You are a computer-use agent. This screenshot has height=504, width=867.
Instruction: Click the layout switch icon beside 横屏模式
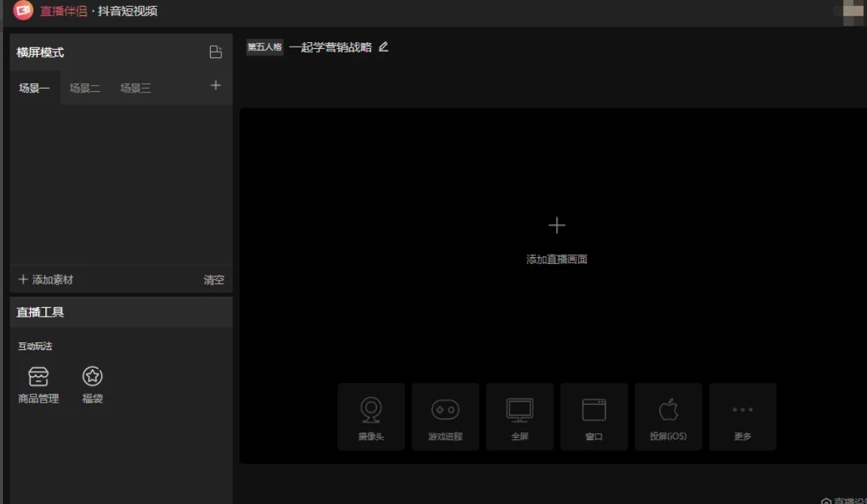tap(215, 52)
